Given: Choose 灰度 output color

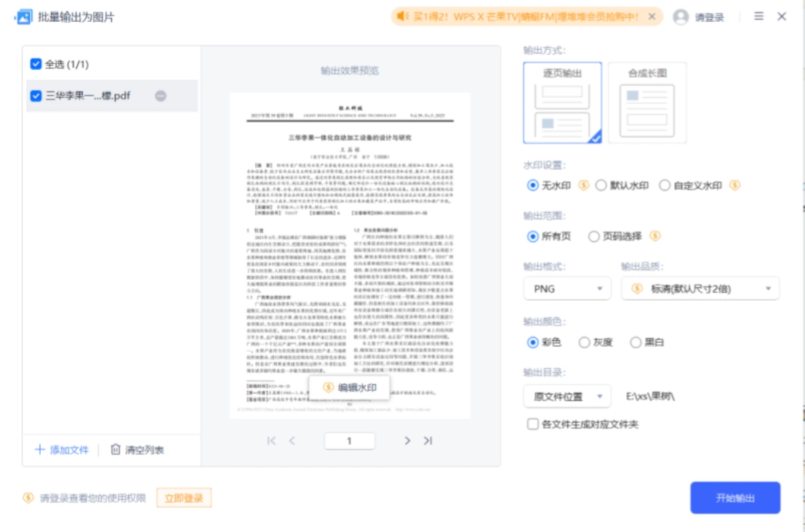Looking at the screenshot, I should click(x=584, y=342).
